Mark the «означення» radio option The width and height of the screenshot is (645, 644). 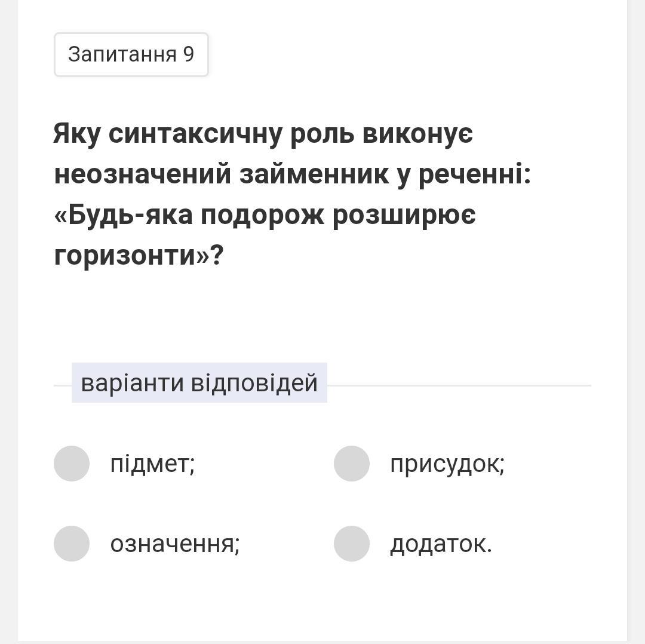click(x=72, y=544)
